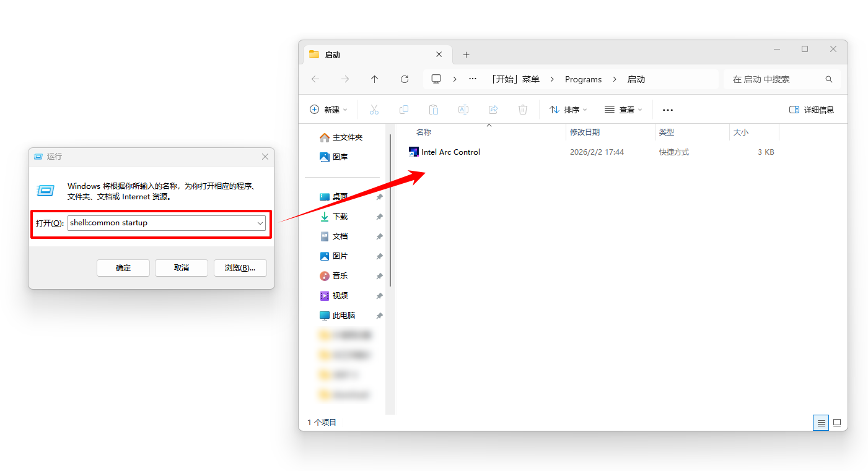This screenshot has width=868, height=471.
Task: Click the Cut scissors icon
Action: (x=374, y=110)
